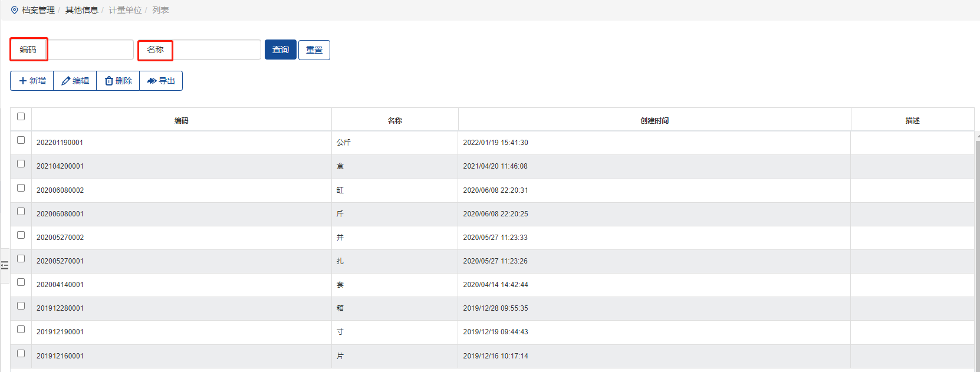Select the checkbox for row 201912160001
The height and width of the screenshot is (372, 980).
pos(21,354)
